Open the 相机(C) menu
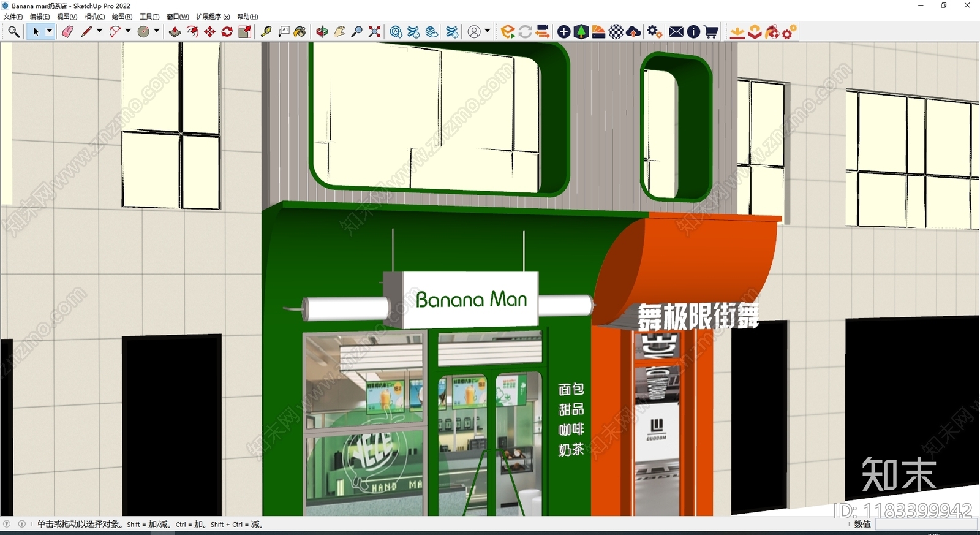 [x=94, y=17]
